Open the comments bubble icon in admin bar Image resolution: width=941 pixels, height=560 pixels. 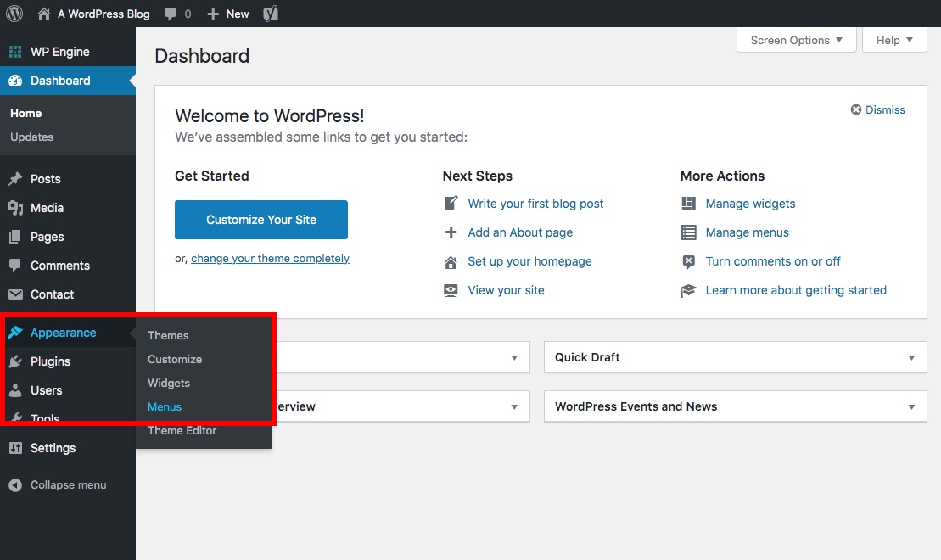click(x=171, y=14)
